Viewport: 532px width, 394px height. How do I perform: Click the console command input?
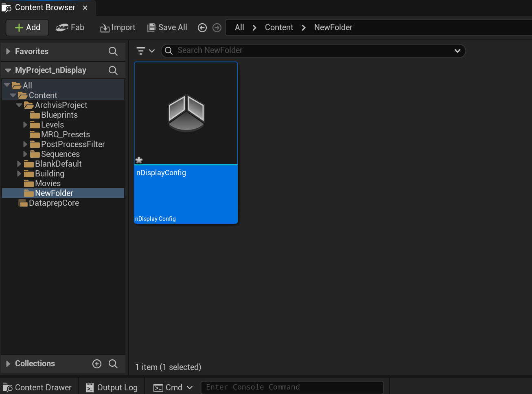[292, 387]
